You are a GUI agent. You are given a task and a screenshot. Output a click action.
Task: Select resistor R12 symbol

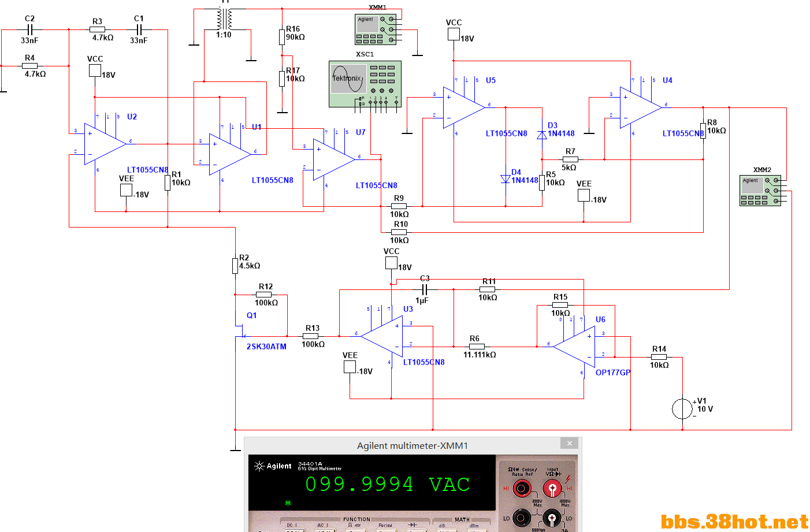pyautogui.click(x=264, y=295)
